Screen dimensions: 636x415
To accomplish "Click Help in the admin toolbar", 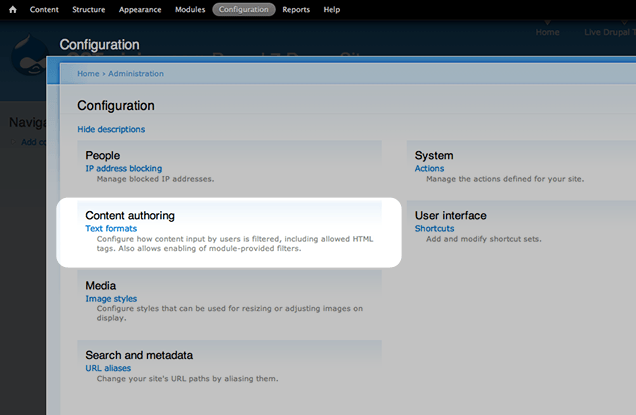I will (x=332, y=9).
